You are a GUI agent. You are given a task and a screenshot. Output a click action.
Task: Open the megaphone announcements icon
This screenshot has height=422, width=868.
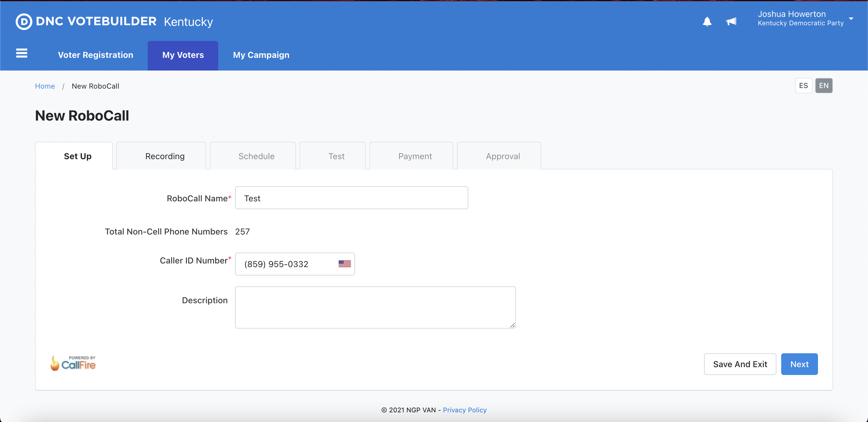coord(731,22)
